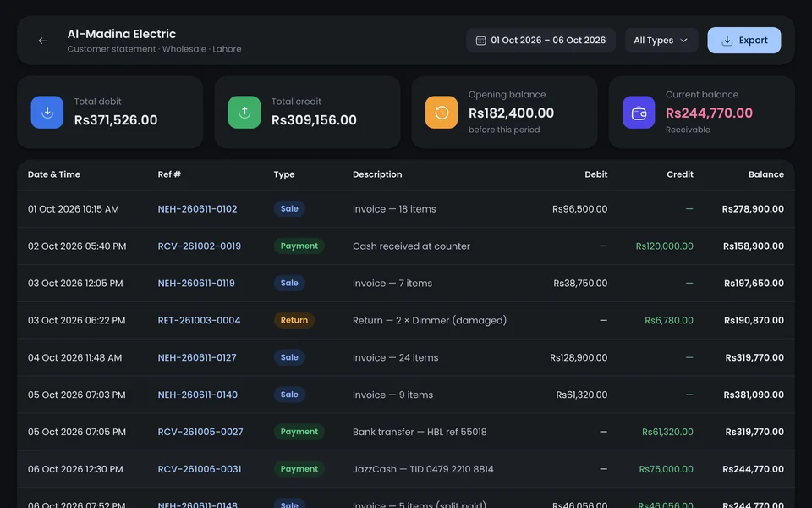Click the Ref # column header
Viewport: 812px width, 508px height.
click(x=169, y=174)
